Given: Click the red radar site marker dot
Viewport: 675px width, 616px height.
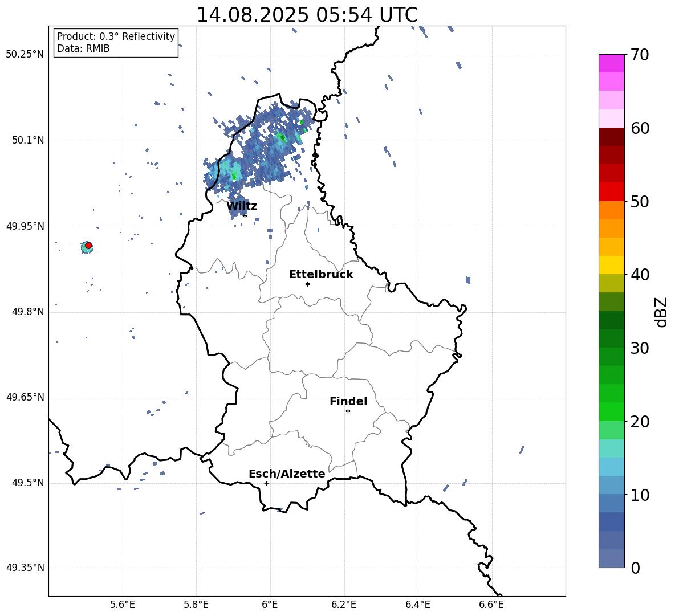Looking at the screenshot, I should click(88, 246).
